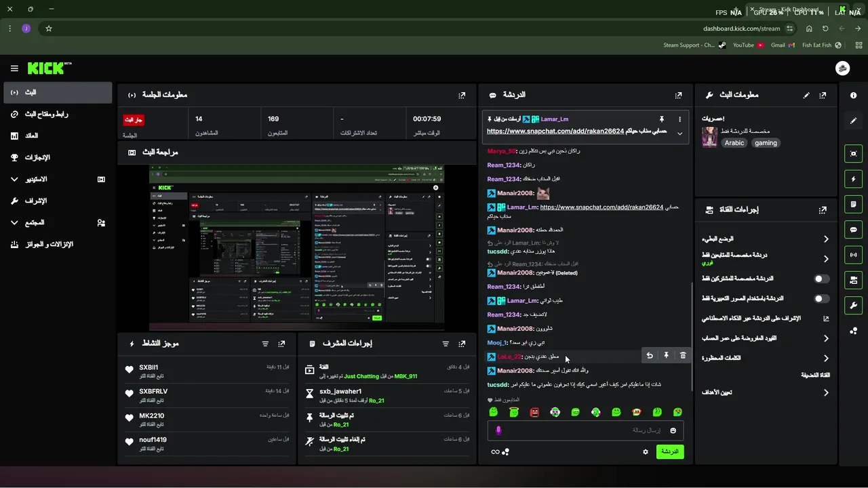The width and height of the screenshot is (868, 488).
Task: Toggle الدردشة مخصصة للمشتركين فقط (subscribers-only chat)
Action: 822,279
